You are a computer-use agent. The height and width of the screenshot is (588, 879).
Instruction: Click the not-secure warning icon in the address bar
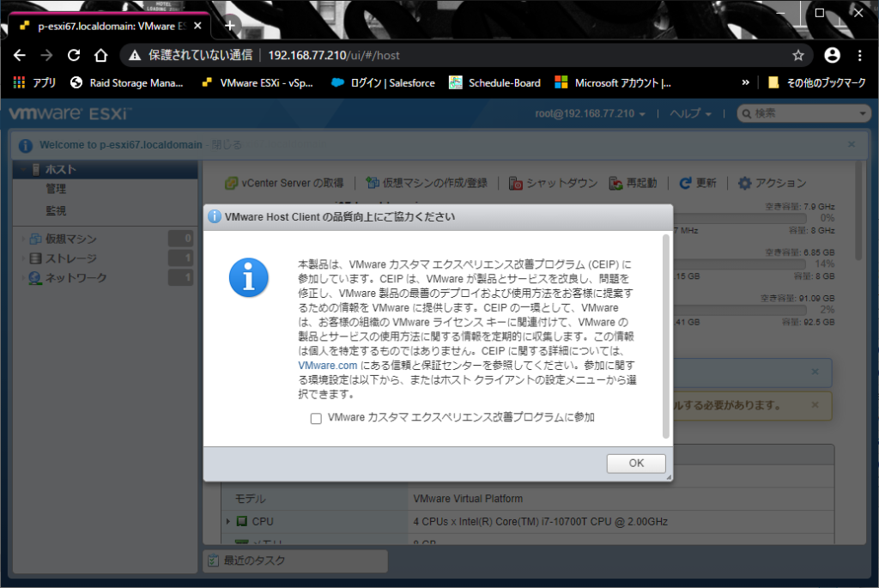(x=135, y=55)
